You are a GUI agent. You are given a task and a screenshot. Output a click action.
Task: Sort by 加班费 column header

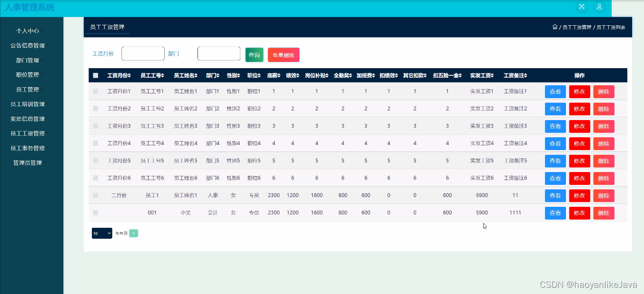[x=366, y=76]
